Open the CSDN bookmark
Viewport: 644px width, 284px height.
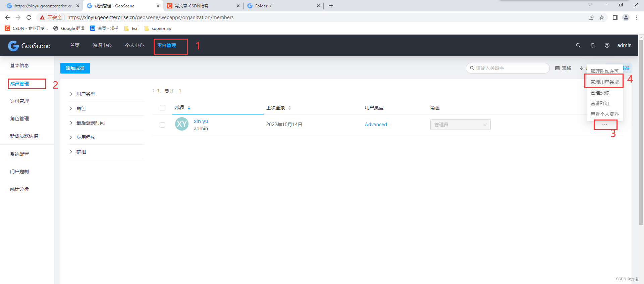tap(26, 29)
